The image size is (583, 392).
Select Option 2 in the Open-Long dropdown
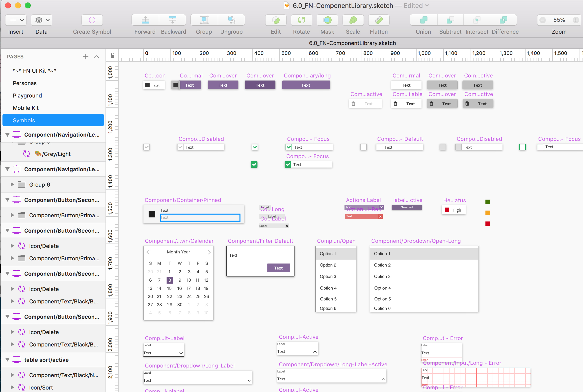coord(424,265)
